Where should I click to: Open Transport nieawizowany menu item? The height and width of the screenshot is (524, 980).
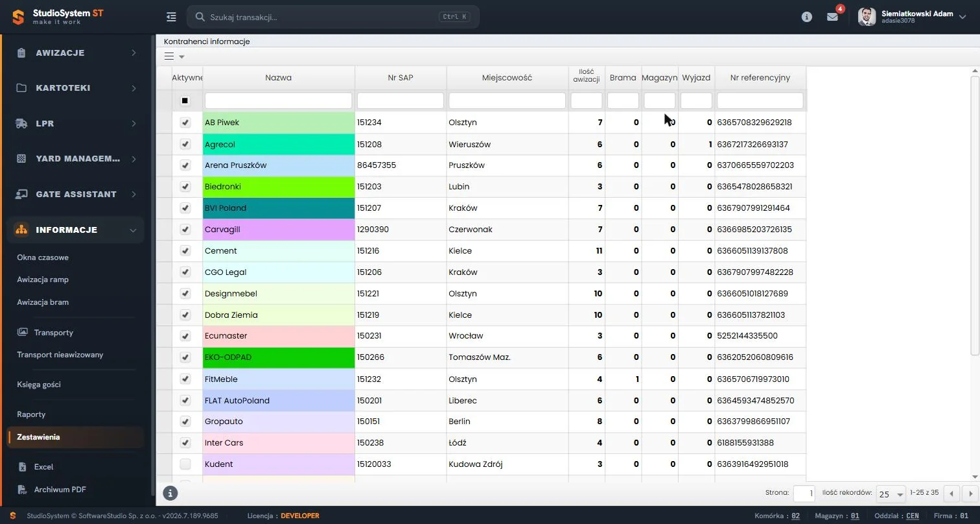(x=60, y=355)
